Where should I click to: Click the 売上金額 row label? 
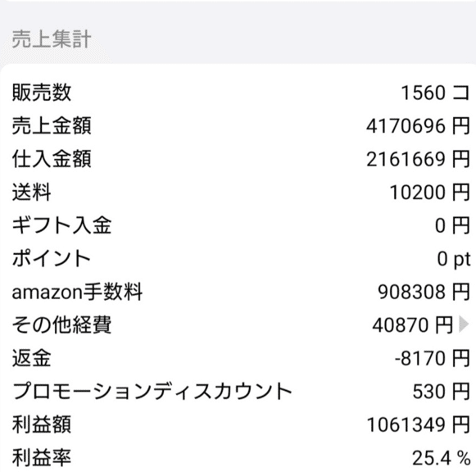[52, 125]
